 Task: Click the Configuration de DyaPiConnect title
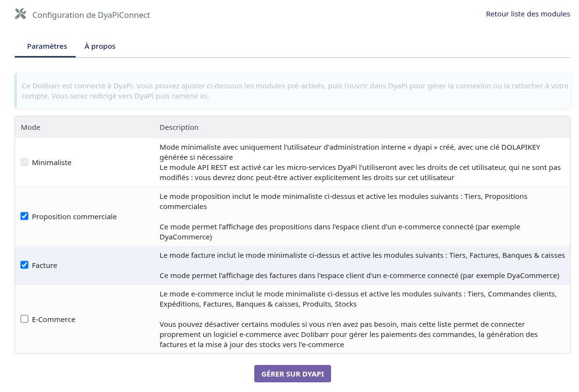(91, 15)
